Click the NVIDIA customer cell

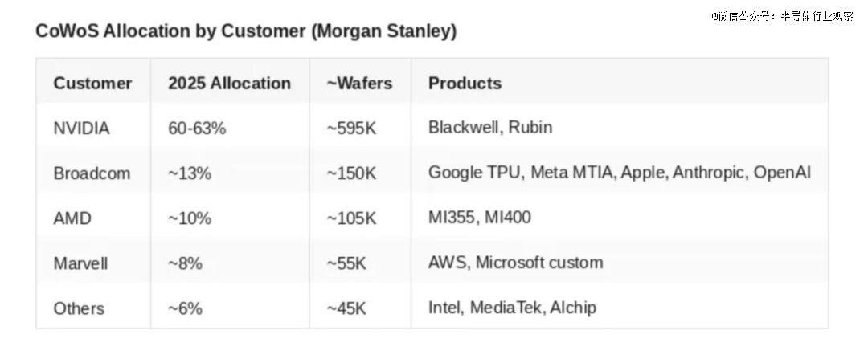[x=81, y=128]
